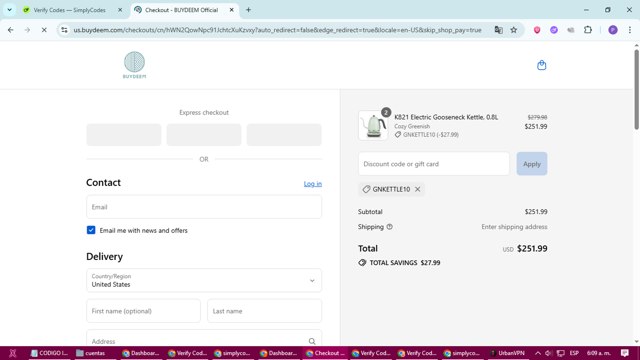
Task: Toggle 'Email me with news and offers' checkbox
Action: [x=91, y=230]
